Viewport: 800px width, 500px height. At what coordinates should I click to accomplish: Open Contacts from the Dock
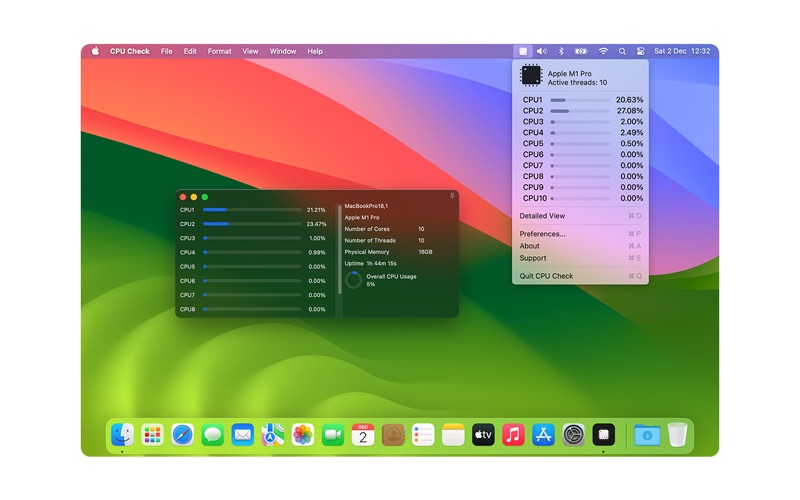(x=393, y=435)
